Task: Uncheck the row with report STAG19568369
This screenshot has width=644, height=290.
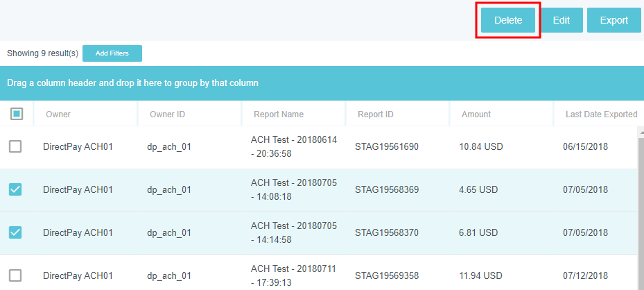Action: point(15,189)
